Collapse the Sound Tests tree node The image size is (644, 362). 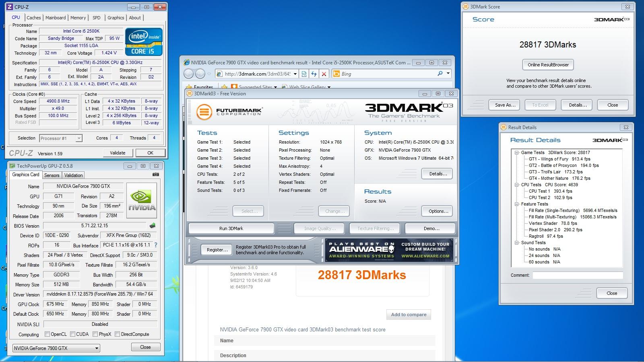point(517,243)
